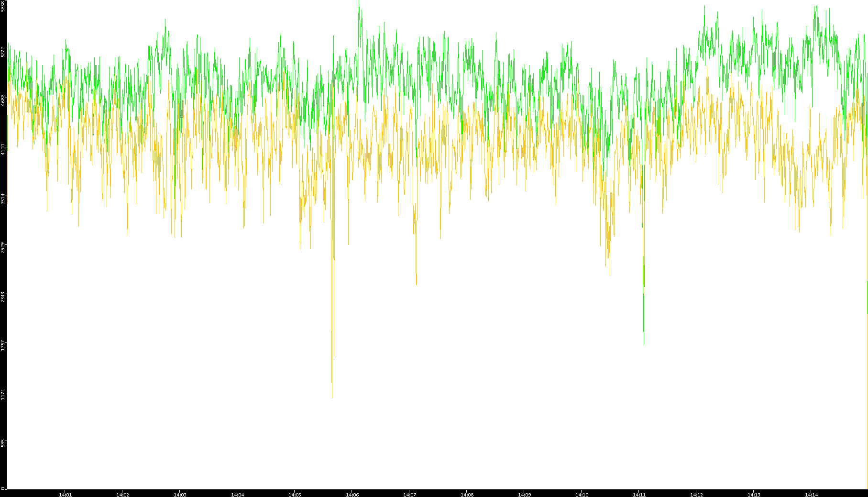Click the 14:09 time axis label
This screenshot has width=868, height=497.
click(x=524, y=494)
